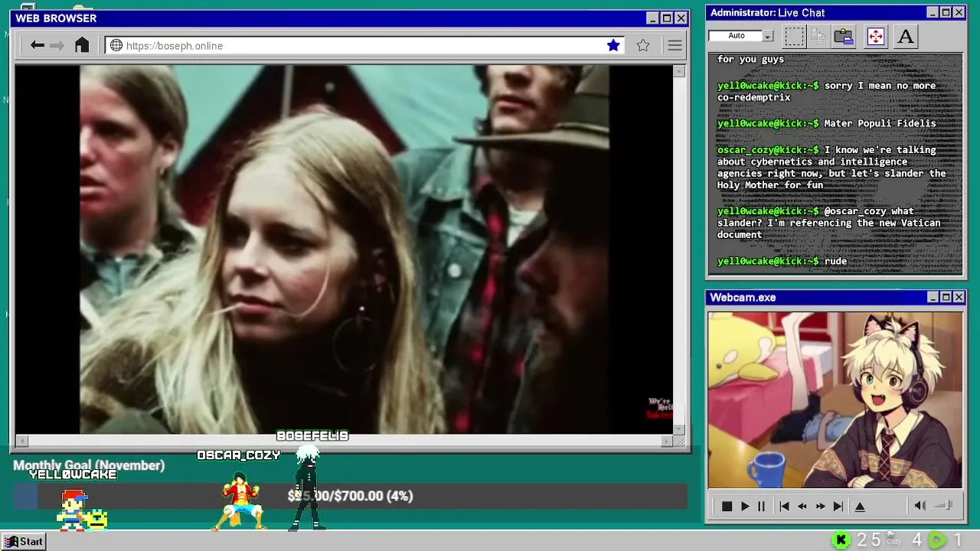Viewport: 980px width, 551px height.
Task: Click the chat message "rude"
Action: [x=835, y=262]
